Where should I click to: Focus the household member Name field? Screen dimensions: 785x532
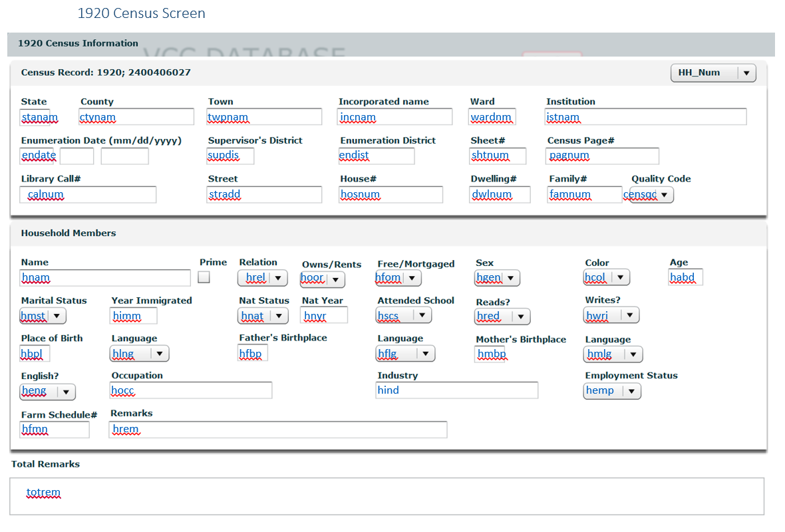coord(105,278)
